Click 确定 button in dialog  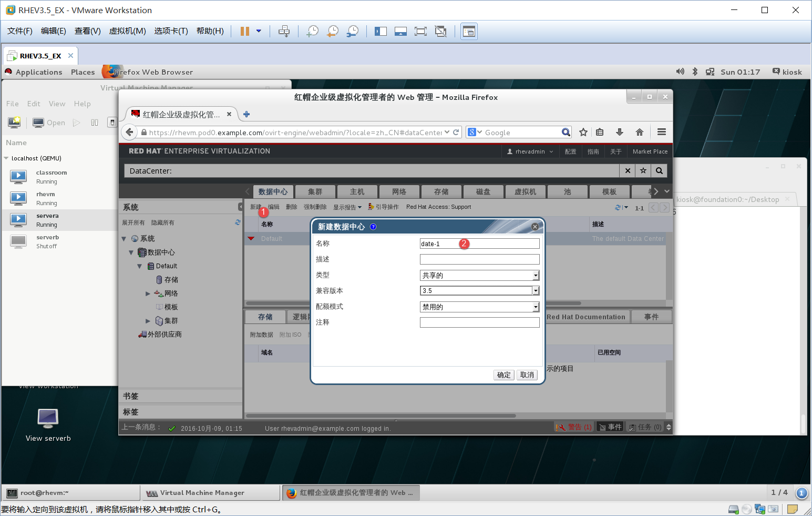click(503, 375)
